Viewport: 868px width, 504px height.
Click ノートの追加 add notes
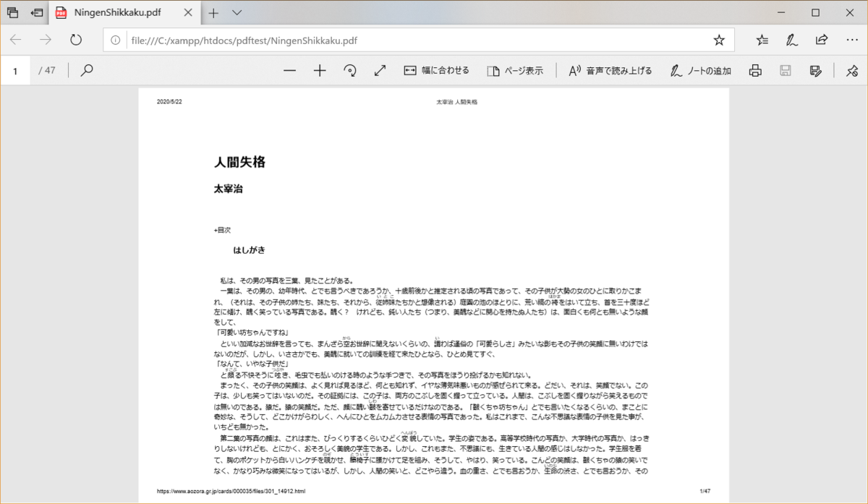pyautogui.click(x=700, y=70)
